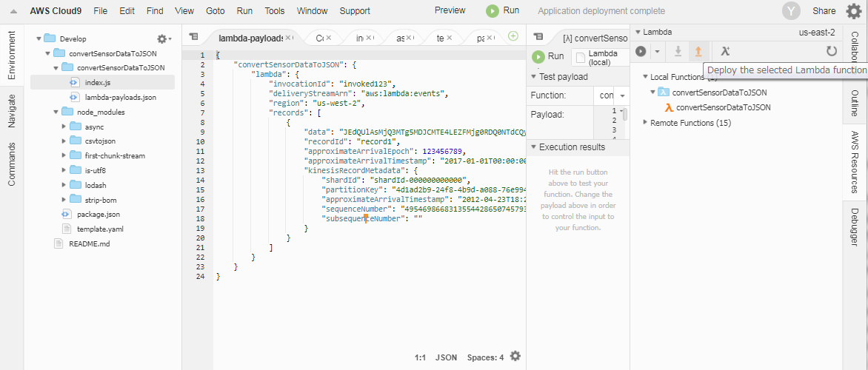Open the Goto menu
The height and width of the screenshot is (370, 868).
tap(215, 11)
